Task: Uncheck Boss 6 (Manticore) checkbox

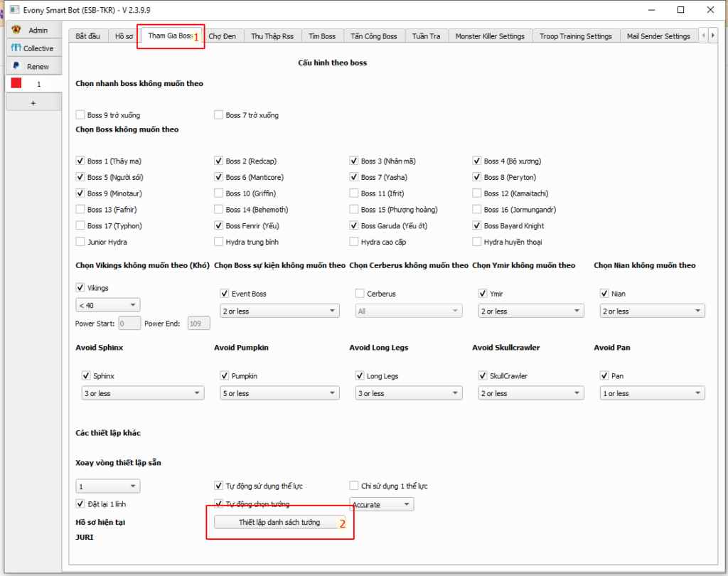Action: tap(219, 178)
